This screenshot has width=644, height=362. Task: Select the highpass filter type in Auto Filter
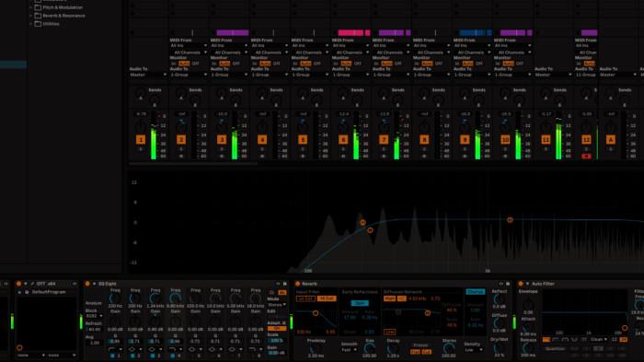pos(556,340)
